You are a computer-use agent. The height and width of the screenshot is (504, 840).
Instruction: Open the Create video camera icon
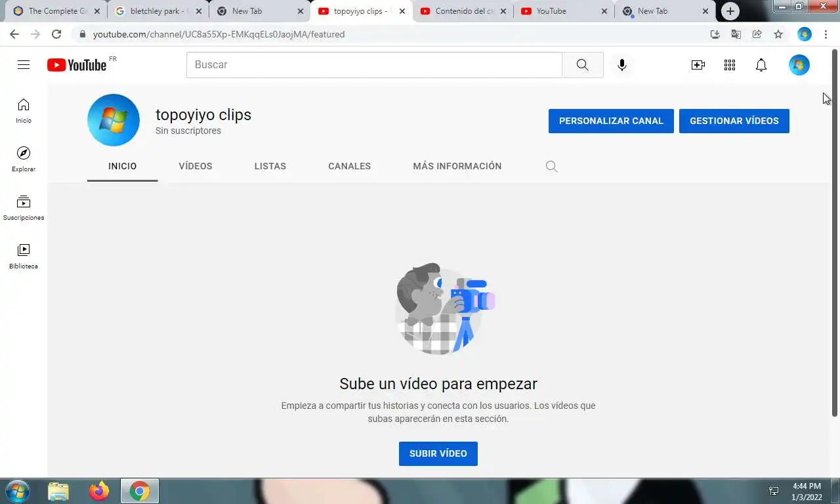[698, 65]
